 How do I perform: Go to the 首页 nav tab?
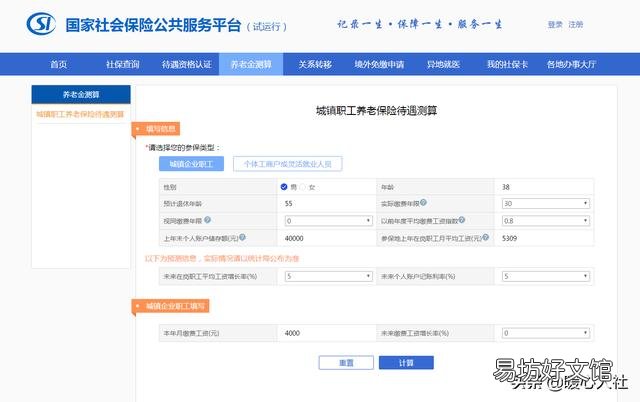point(59,64)
